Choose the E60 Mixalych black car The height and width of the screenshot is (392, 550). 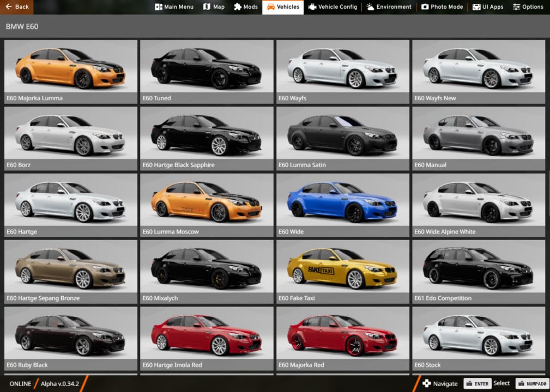coord(207,272)
